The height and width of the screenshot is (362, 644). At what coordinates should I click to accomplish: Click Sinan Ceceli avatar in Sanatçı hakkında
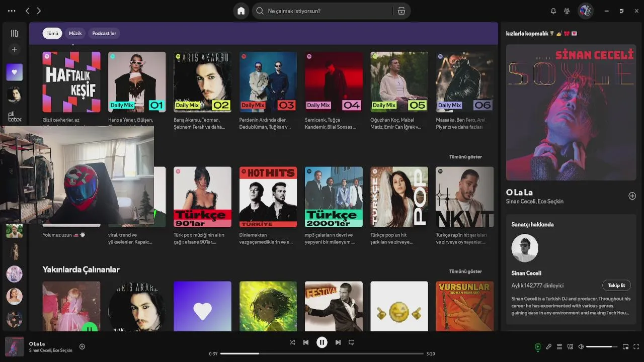525,248
